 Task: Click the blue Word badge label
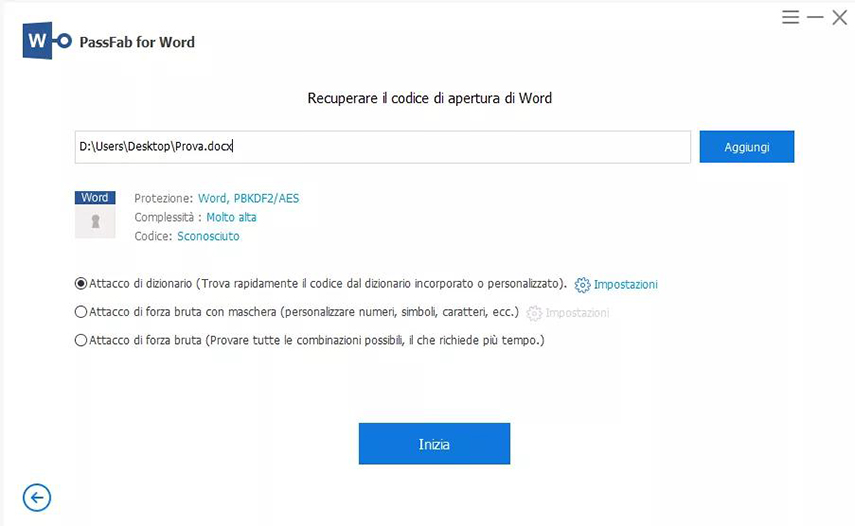tap(95, 198)
